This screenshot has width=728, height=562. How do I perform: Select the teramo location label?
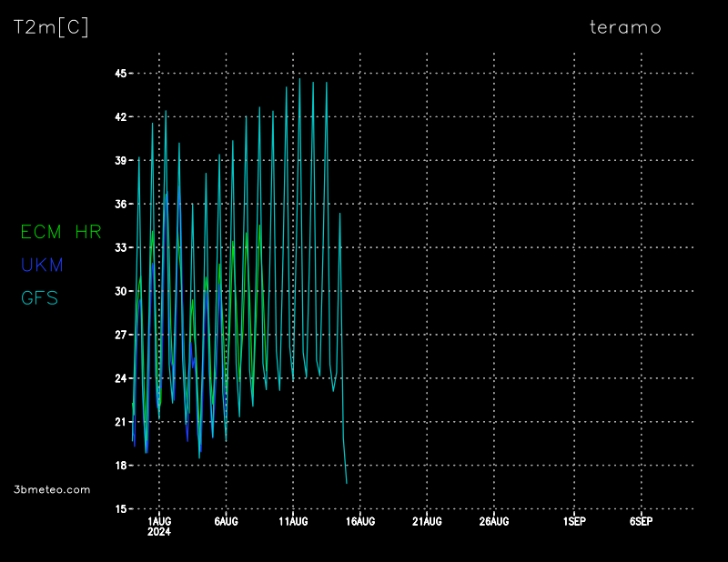(x=625, y=27)
